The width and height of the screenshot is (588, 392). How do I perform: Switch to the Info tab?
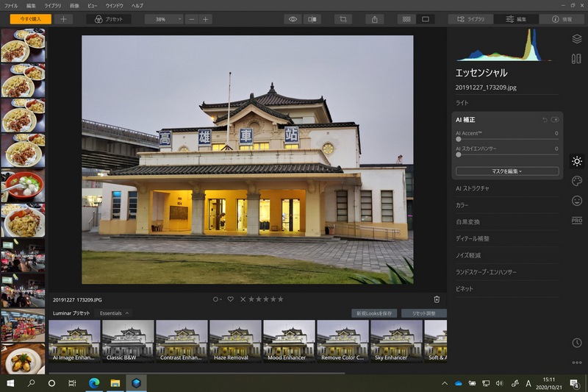[x=562, y=19]
